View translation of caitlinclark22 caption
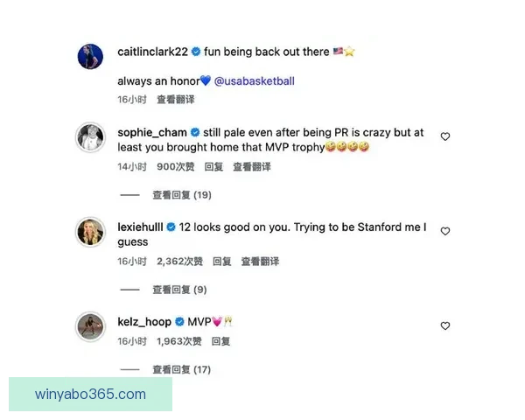The height and width of the screenshot is (420, 525). tap(176, 100)
